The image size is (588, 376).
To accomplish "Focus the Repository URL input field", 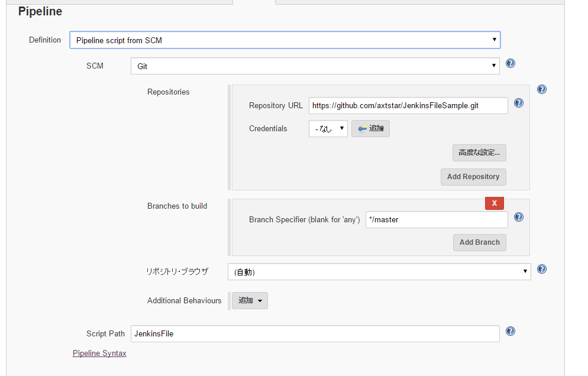I will [x=408, y=106].
